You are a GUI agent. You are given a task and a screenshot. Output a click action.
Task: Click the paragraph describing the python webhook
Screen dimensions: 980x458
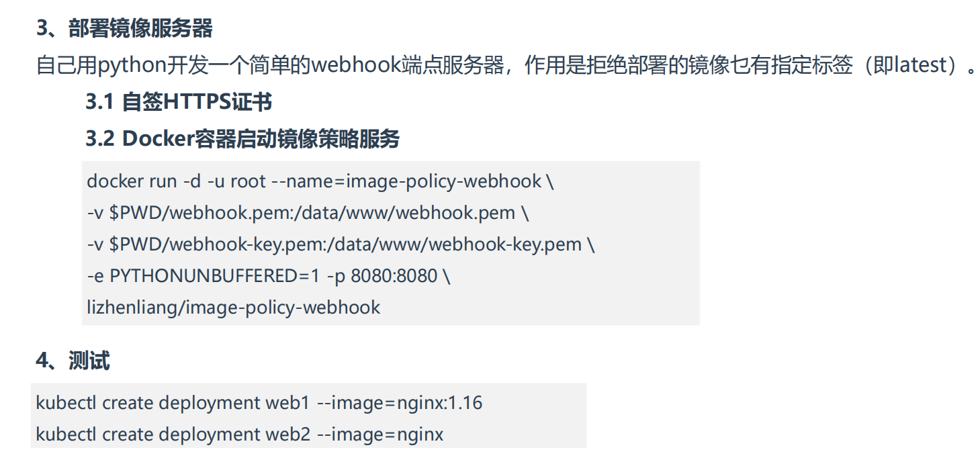point(506,66)
